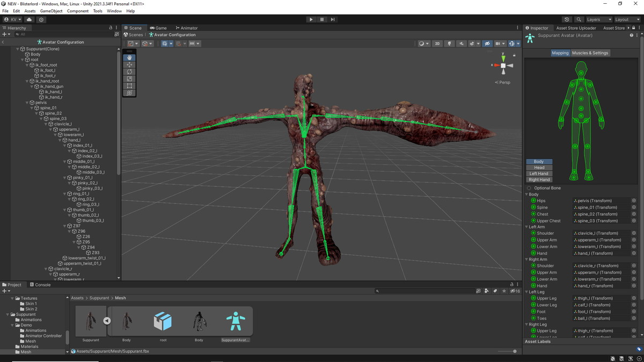Select the Rect tool in Scene overlay
Viewport: 644px width, 362px height.
(129, 86)
